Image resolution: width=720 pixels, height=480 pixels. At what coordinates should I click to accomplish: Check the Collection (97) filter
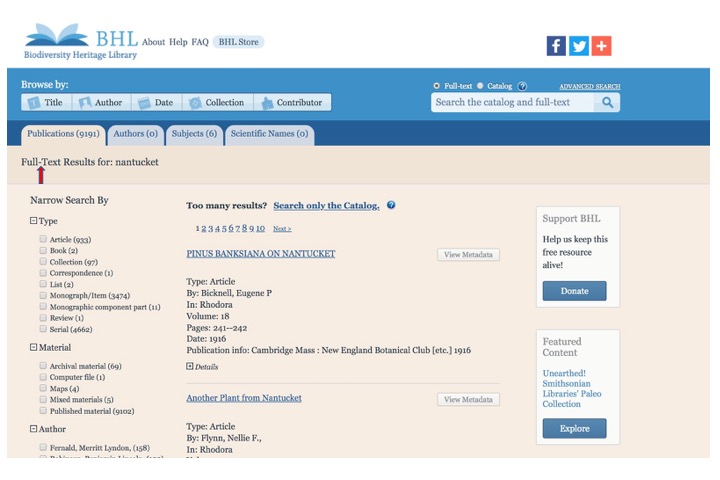[43, 261]
